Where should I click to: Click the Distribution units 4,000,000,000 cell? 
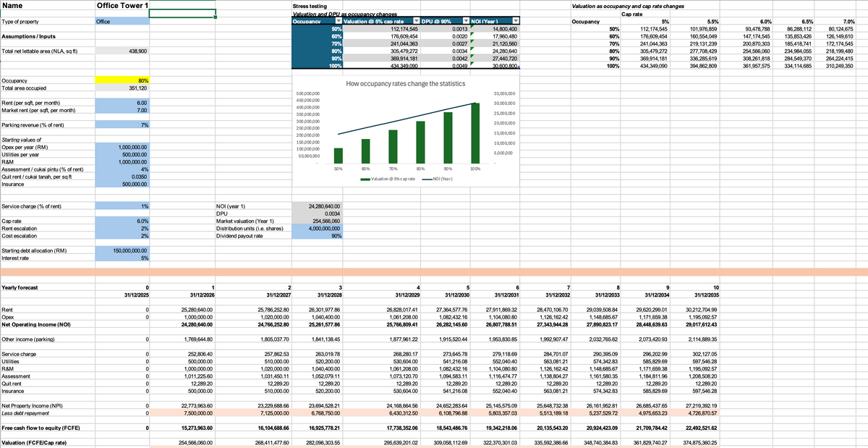pos(318,229)
